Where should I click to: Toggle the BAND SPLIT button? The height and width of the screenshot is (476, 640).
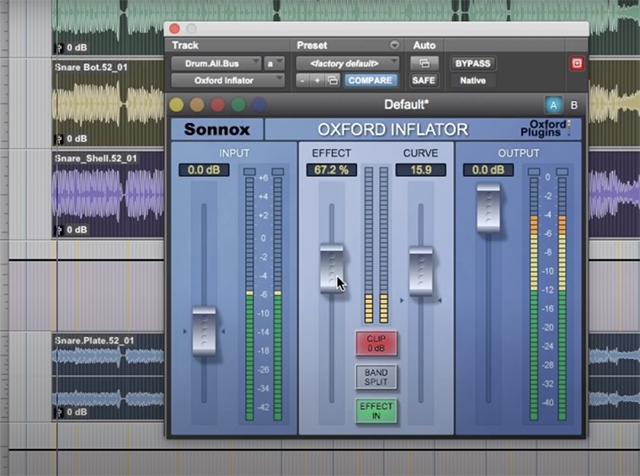(376, 377)
